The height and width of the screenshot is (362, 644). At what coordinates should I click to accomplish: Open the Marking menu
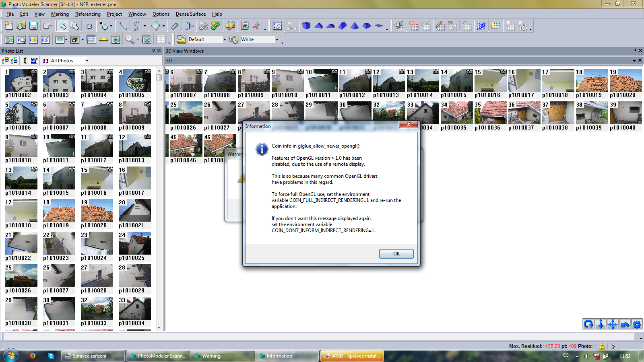click(x=60, y=14)
